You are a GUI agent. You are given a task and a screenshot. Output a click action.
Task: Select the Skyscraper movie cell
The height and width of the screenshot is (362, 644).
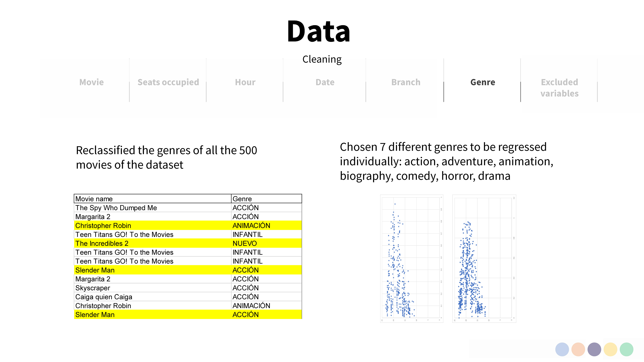(152, 288)
